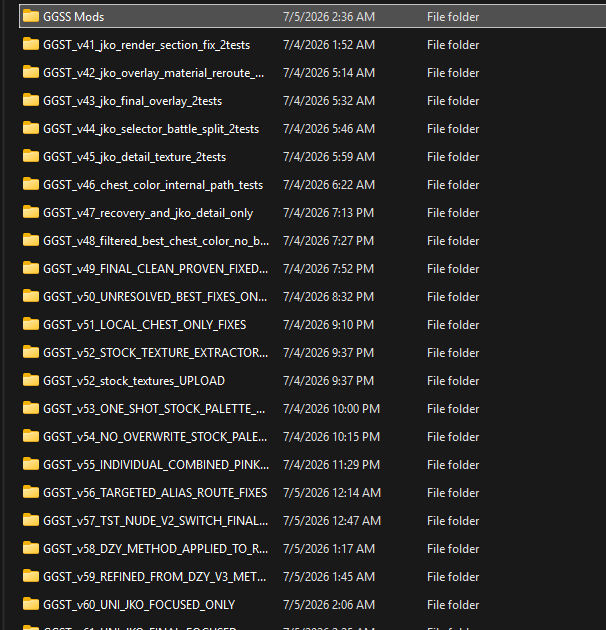
Task: Click the date 7/5/2026 12:14 AM
Action: [332, 493]
